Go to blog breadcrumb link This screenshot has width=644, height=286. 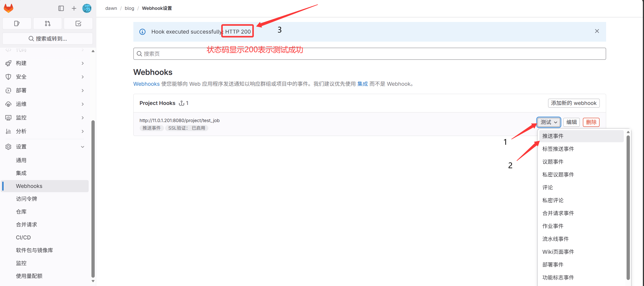(130, 8)
